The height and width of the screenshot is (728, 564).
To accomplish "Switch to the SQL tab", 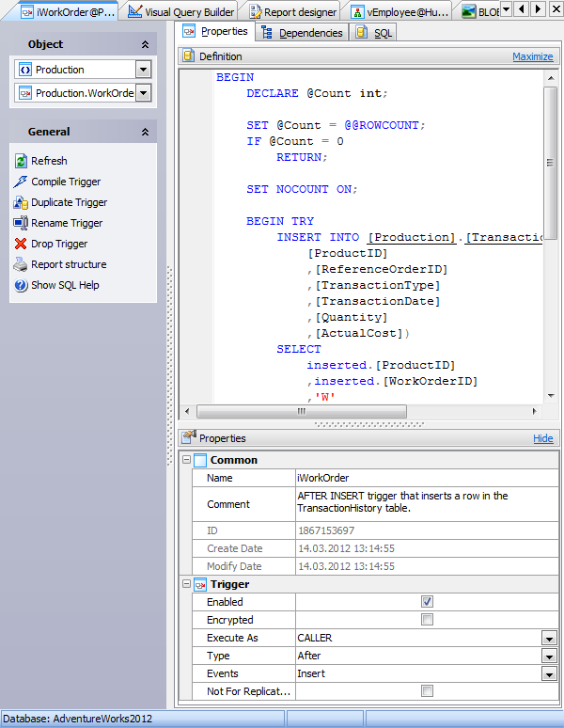I will (374, 33).
